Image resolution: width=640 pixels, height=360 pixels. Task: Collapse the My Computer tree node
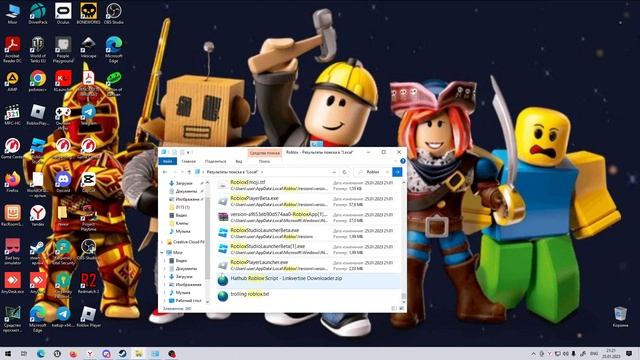coord(162,253)
